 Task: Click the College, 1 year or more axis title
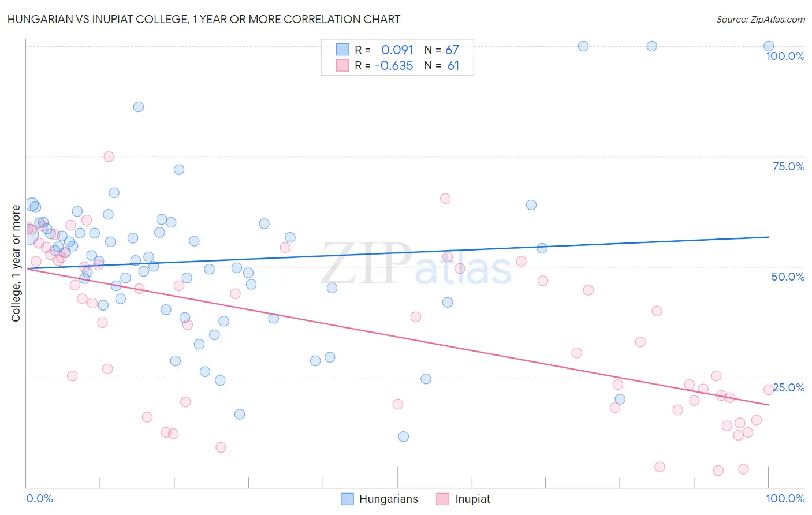coord(16,263)
